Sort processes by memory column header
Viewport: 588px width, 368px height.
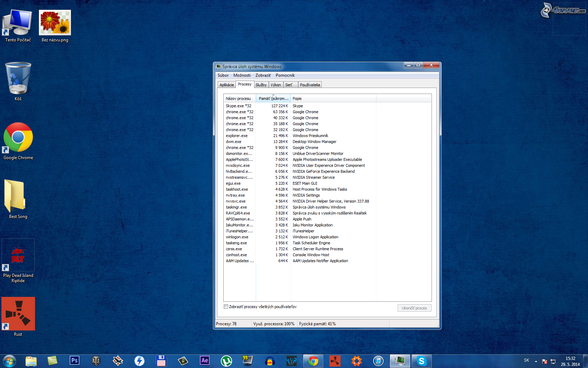tap(273, 98)
